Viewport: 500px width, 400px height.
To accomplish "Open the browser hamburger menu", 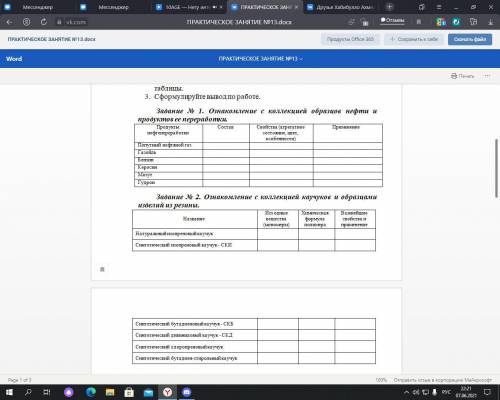I will (x=439, y=7).
